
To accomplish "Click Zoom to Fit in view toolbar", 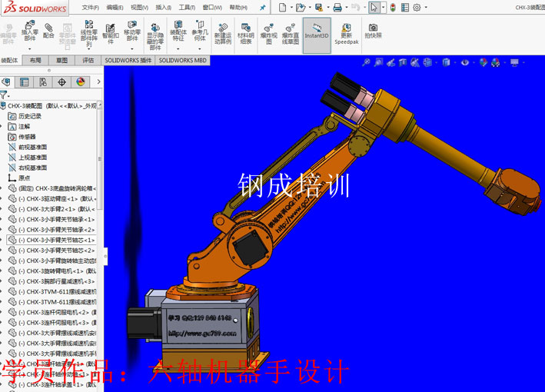I will [x=366, y=62].
